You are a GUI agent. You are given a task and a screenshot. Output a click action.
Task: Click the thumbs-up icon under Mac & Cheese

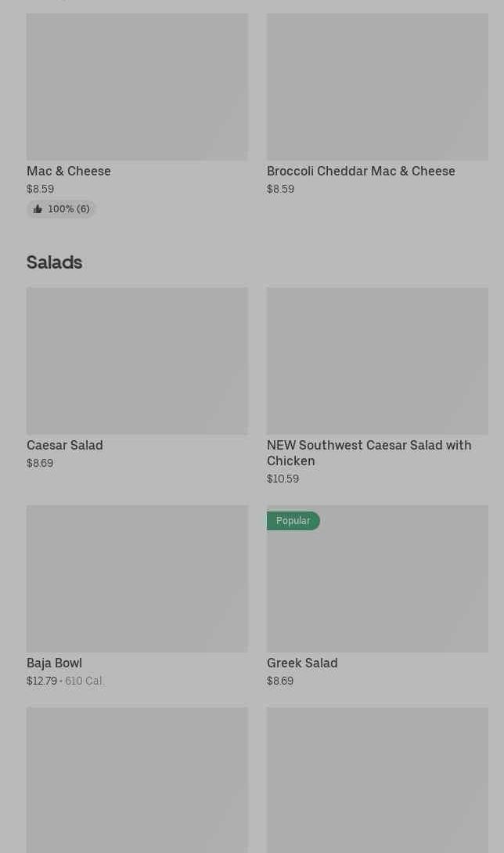pos(38,209)
